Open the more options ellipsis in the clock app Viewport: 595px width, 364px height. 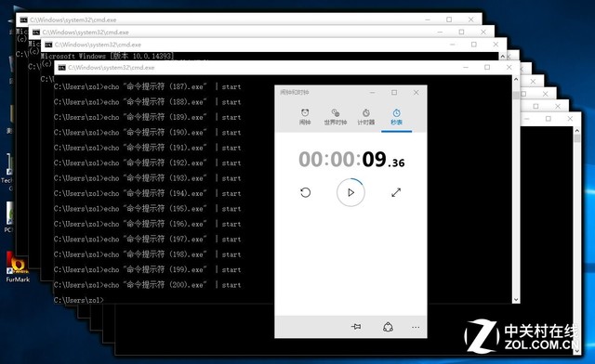click(x=416, y=327)
